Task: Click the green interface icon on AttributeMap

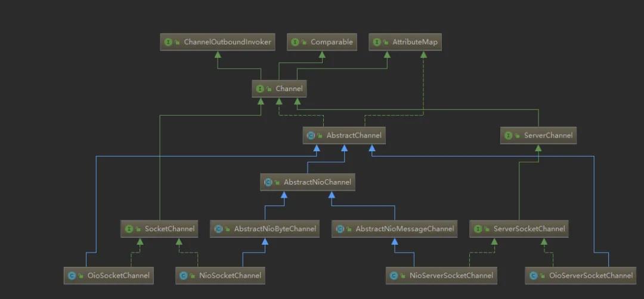Action: click(x=377, y=42)
